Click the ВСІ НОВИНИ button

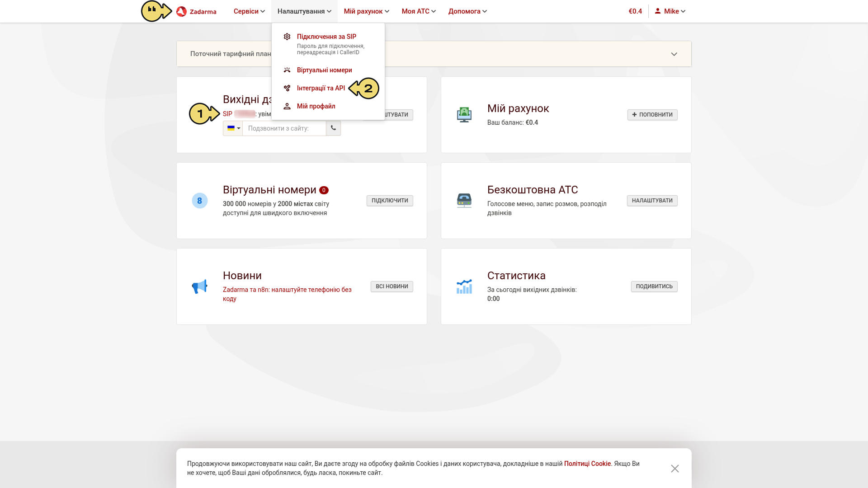pyautogui.click(x=392, y=286)
